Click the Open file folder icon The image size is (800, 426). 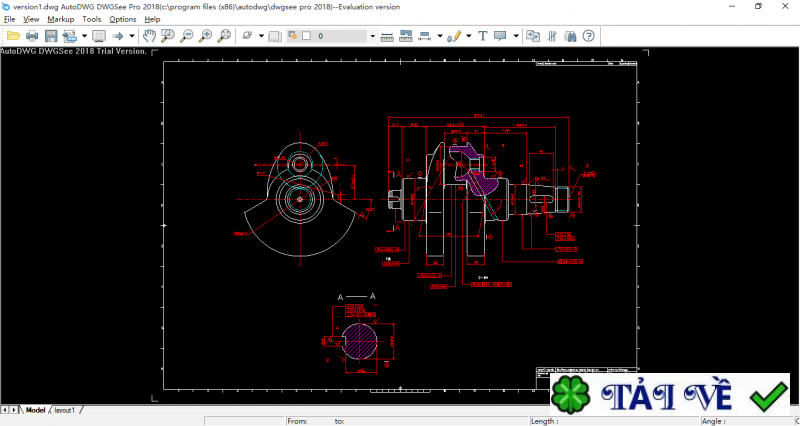coord(13,36)
